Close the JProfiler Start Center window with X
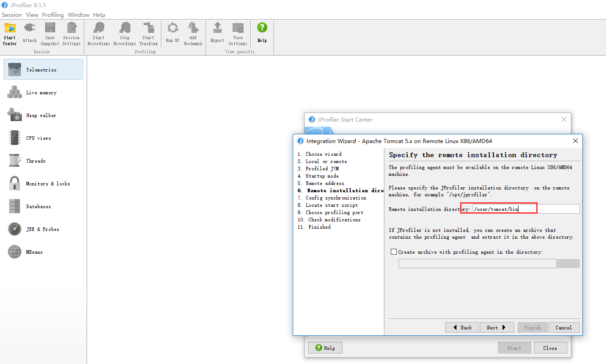Image resolution: width=606 pixels, height=364 pixels. point(564,119)
